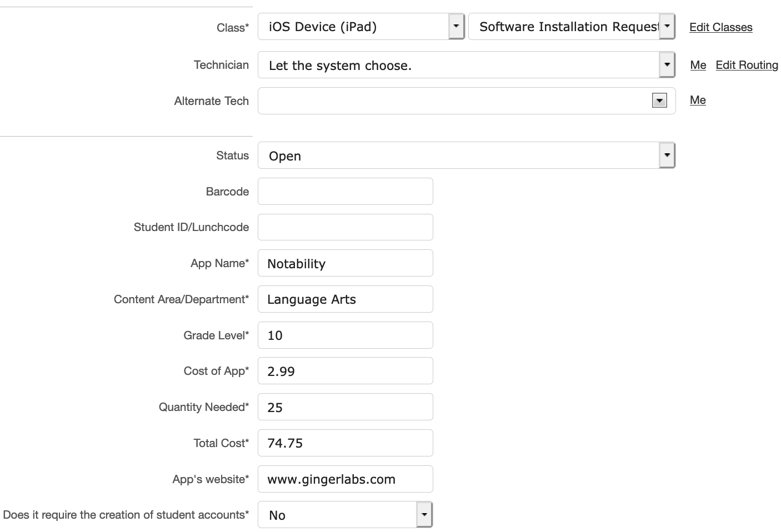Open the Technician dropdown

[x=667, y=65]
